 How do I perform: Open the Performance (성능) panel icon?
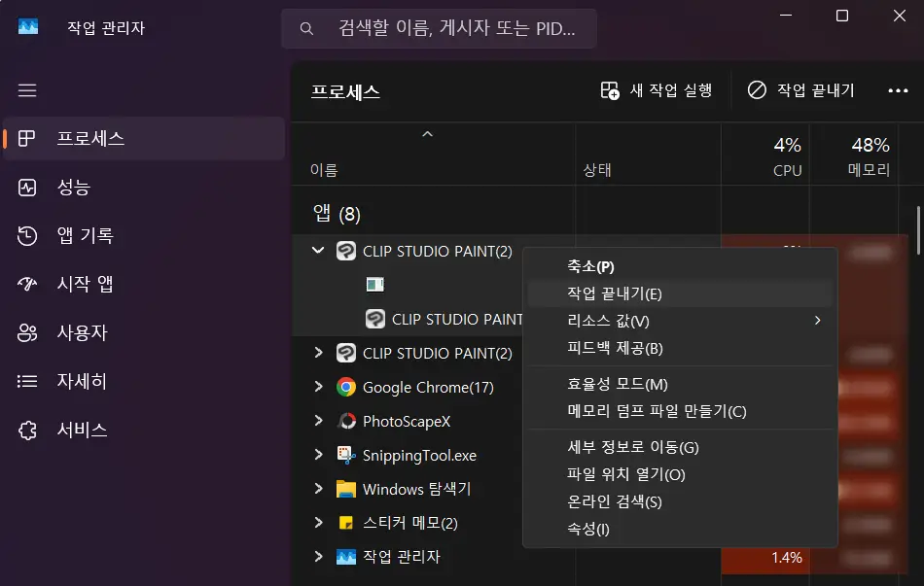27,188
